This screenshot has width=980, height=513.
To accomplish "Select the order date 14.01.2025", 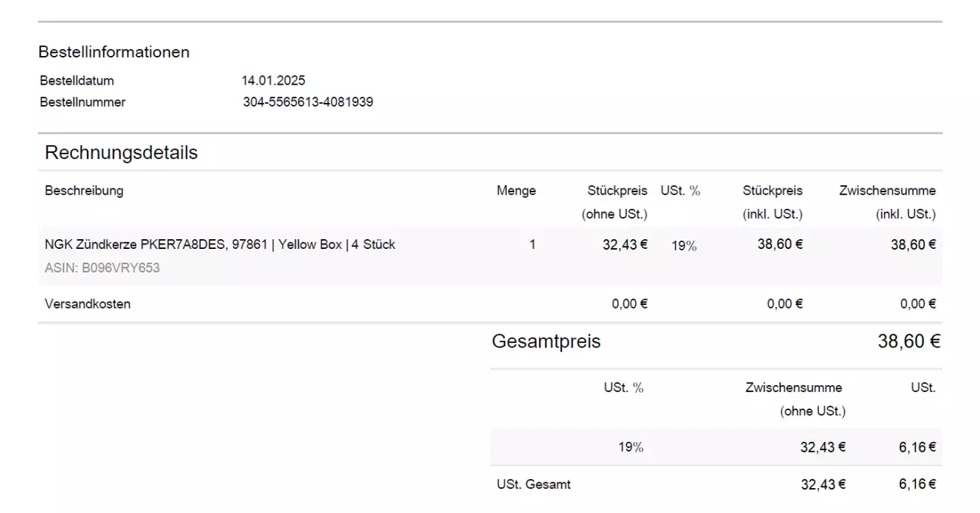I will click(x=274, y=81).
